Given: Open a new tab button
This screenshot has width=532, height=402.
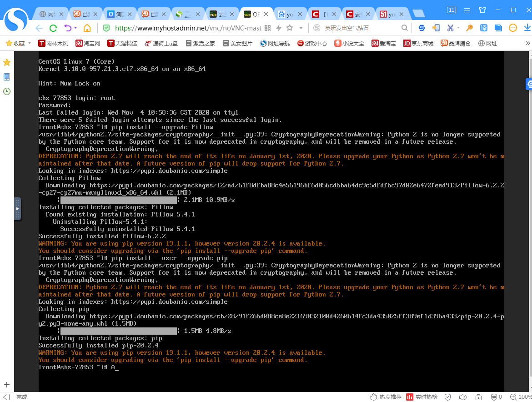Looking at the screenshot, I should coord(419,14).
